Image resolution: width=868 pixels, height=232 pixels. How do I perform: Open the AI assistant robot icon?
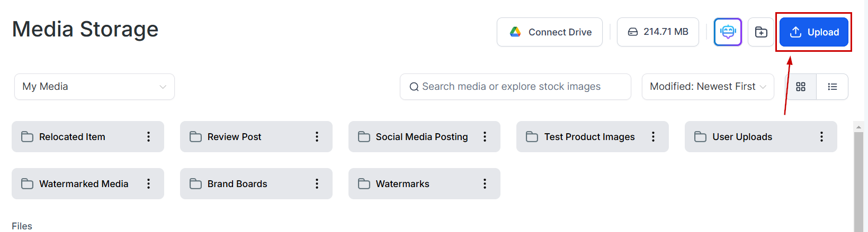tap(728, 32)
